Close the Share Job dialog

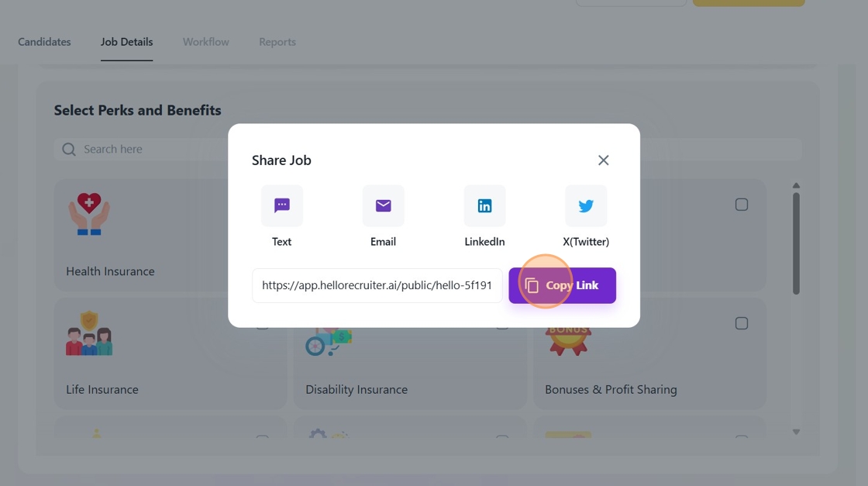click(x=603, y=160)
